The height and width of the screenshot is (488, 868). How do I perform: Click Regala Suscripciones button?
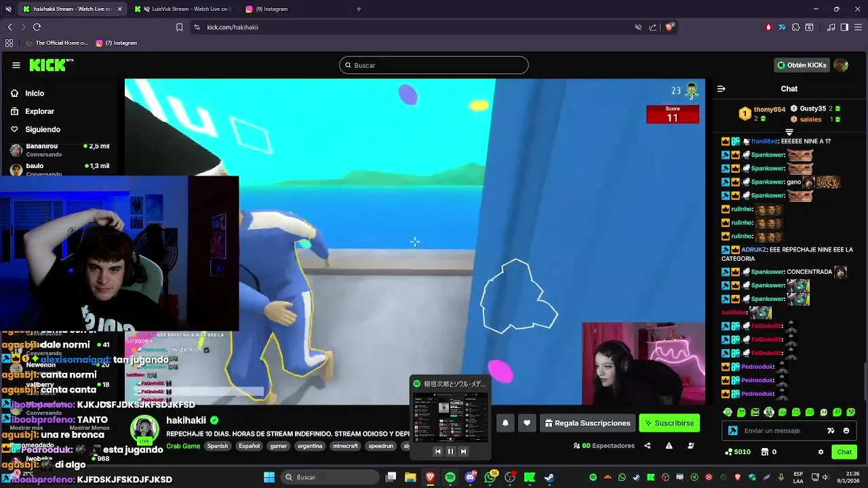pyautogui.click(x=588, y=423)
